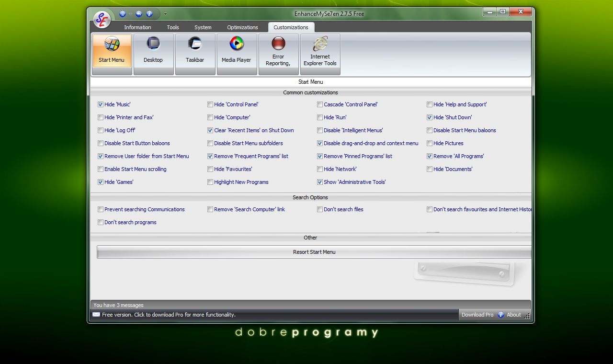Open Desktop customizations section
Viewport: 613px width, 364px height.
153,54
